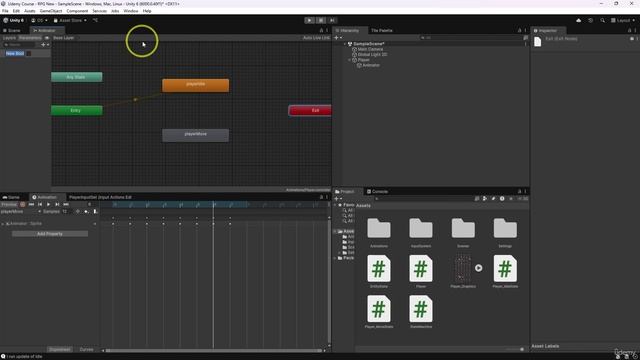Click the Play mode button in the toolbar

click(x=309, y=20)
